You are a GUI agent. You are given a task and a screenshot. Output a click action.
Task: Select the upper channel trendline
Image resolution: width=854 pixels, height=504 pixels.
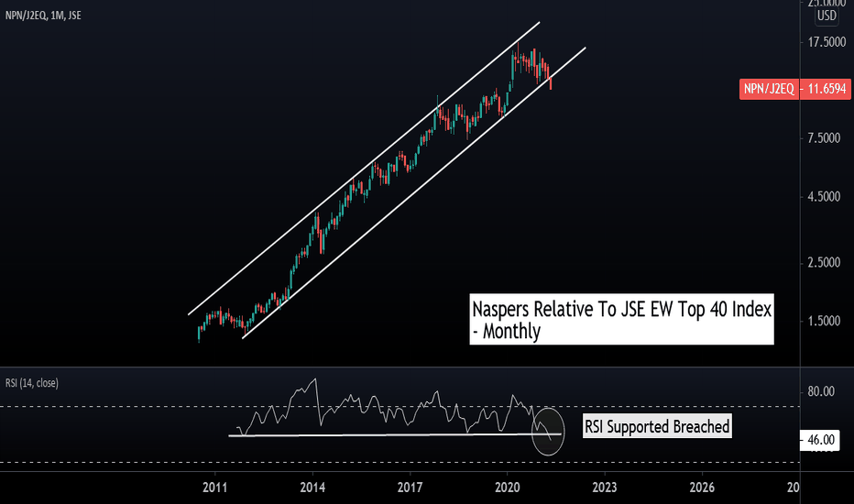point(364,169)
